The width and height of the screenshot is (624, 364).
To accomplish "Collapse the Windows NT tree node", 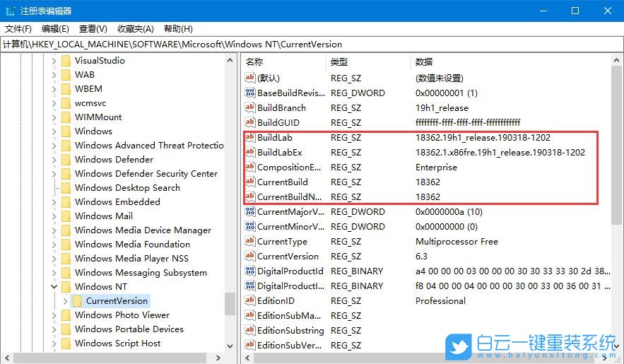I will point(54,287).
